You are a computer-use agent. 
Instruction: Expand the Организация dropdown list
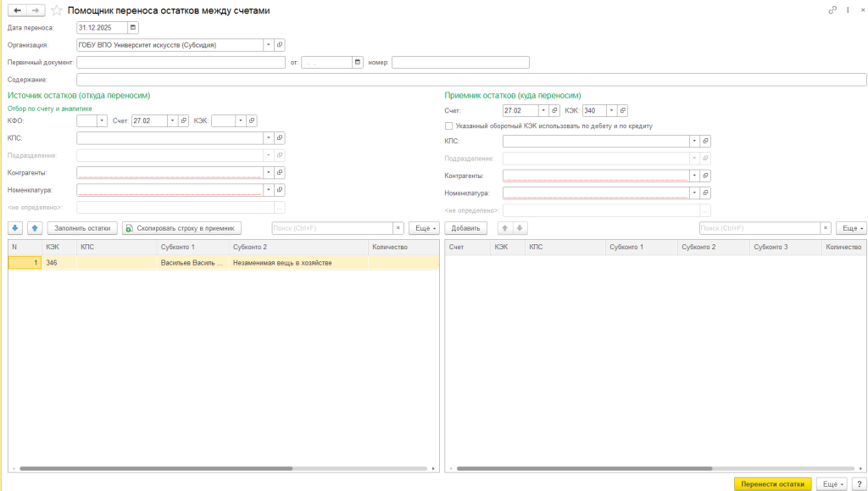[269, 45]
